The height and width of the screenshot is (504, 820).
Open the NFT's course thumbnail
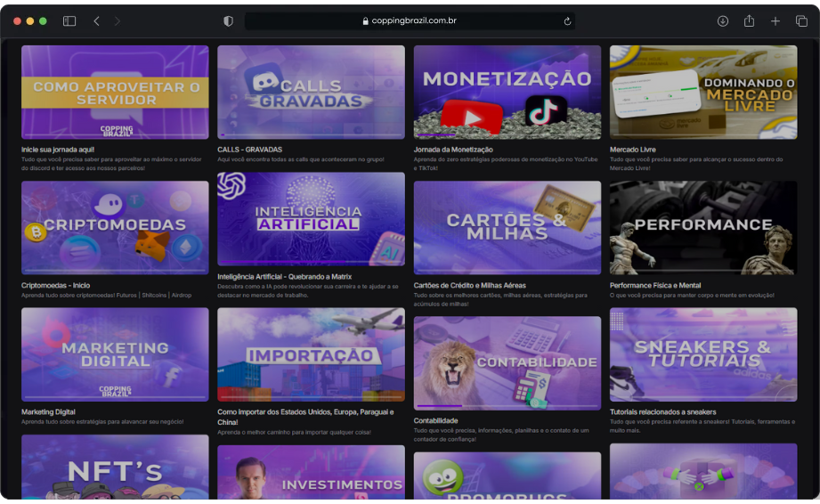click(x=115, y=467)
